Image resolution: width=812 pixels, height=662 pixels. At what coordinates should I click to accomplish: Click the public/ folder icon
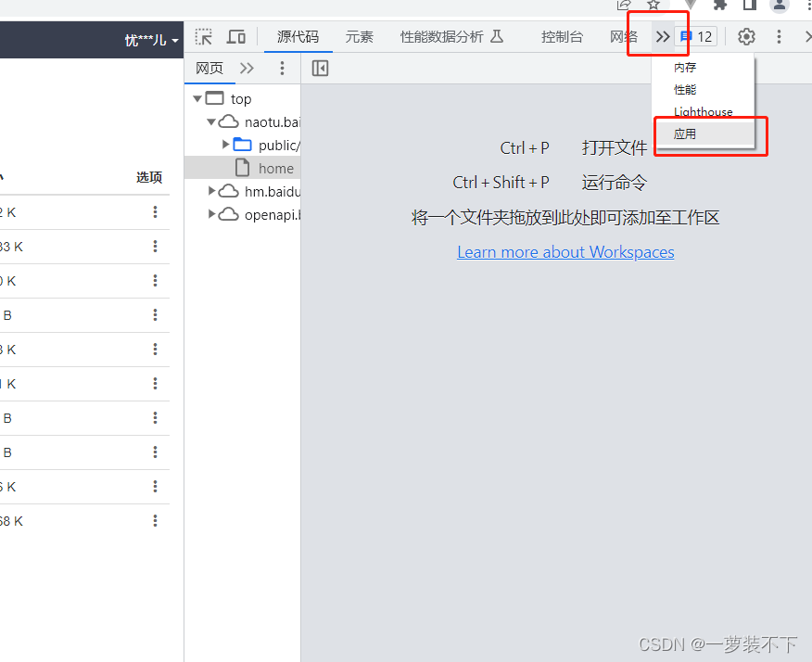pos(242,145)
